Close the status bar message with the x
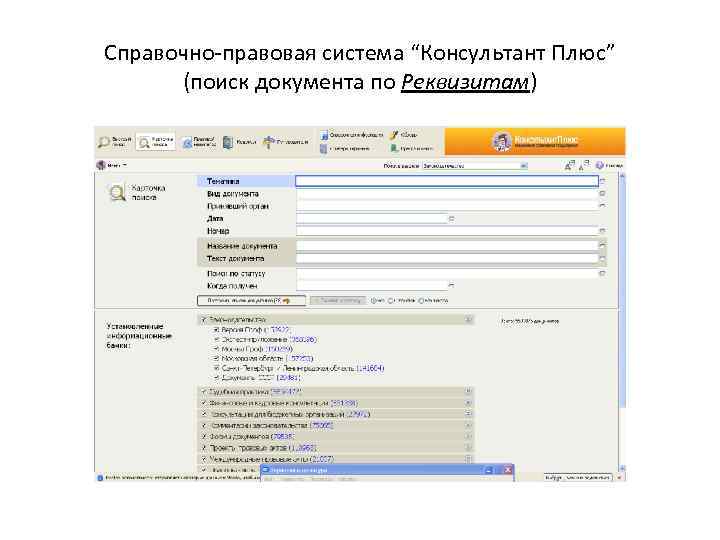 pyautogui.click(x=619, y=478)
